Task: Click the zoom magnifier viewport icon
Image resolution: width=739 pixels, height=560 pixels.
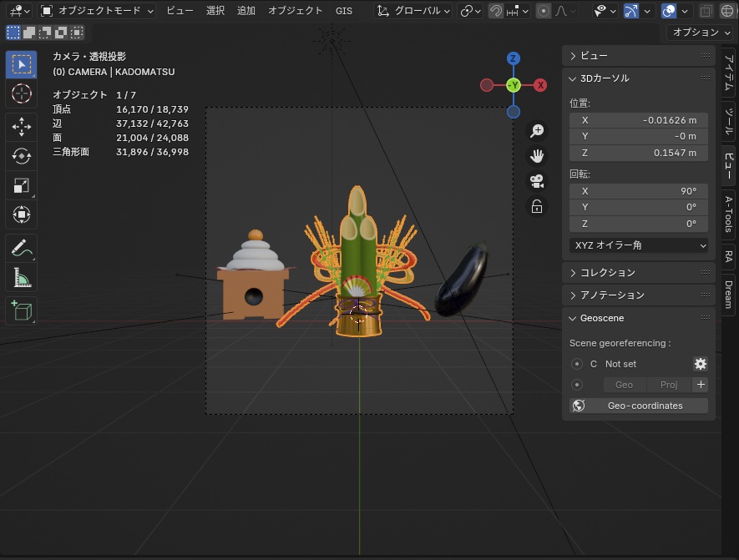Action: point(537,130)
